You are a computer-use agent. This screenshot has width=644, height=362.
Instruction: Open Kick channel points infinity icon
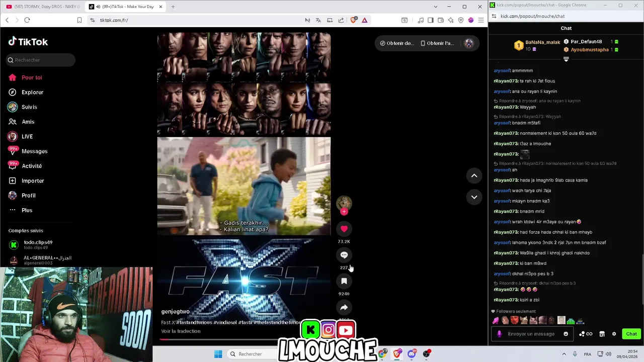[x=586, y=334]
